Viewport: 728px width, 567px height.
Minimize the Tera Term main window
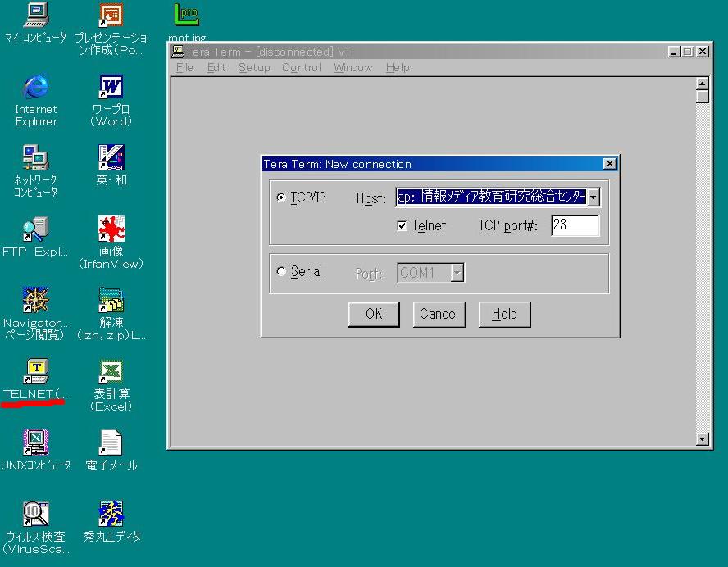click(x=674, y=52)
